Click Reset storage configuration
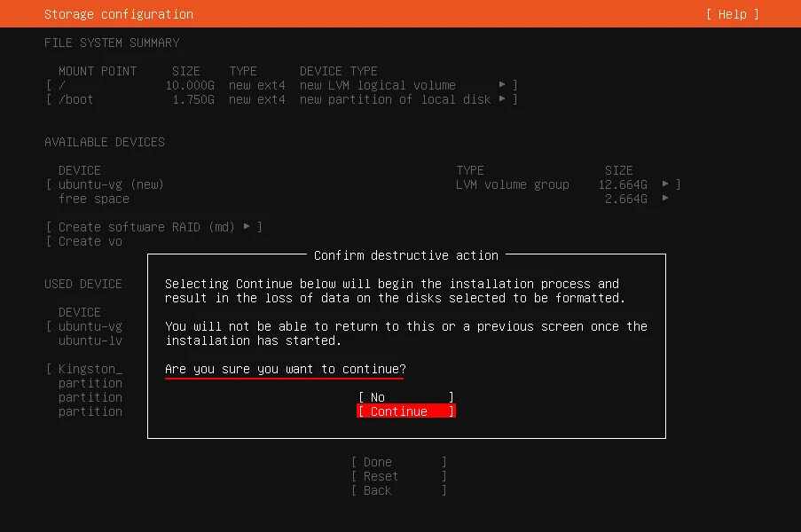The image size is (801, 532). pyautogui.click(x=398, y=476)
